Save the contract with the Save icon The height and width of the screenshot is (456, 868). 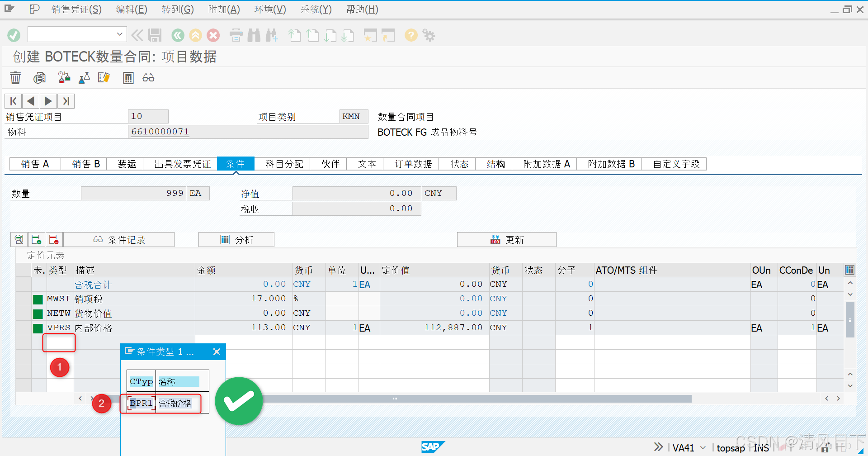coord(155,35)
